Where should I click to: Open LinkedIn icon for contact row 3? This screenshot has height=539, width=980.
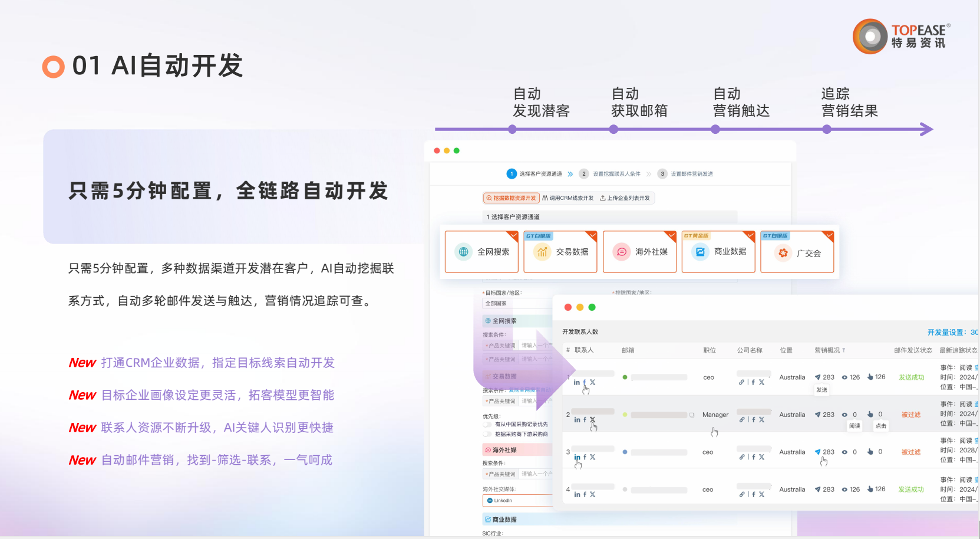coord(577,457)
